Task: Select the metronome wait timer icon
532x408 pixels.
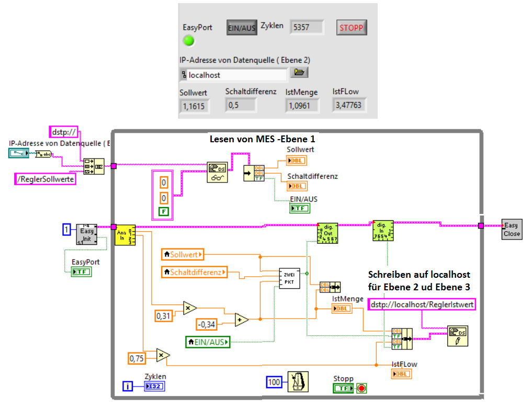Action: pos(298,381)
